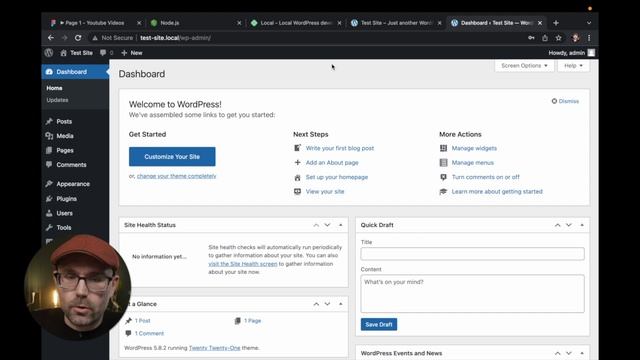Viewport: 640px width, 360px height.
Task: Move At a Glance panel up
Action: click(x=316, y=304)
